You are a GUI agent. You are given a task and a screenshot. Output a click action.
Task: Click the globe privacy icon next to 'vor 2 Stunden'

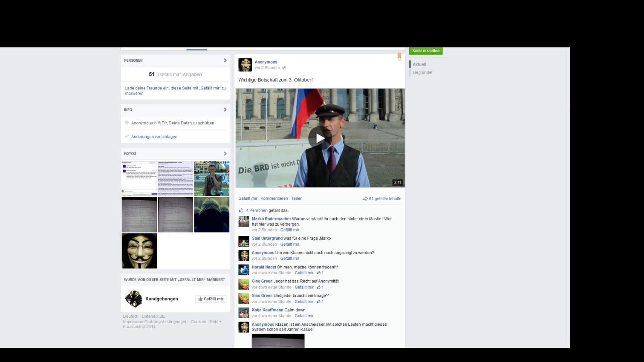coord(284,68)
